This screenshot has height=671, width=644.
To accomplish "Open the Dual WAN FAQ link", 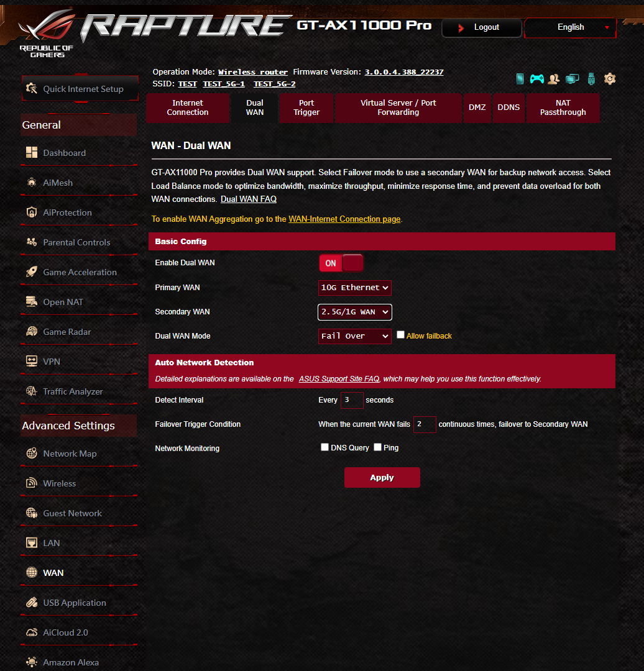I will 249,199.
